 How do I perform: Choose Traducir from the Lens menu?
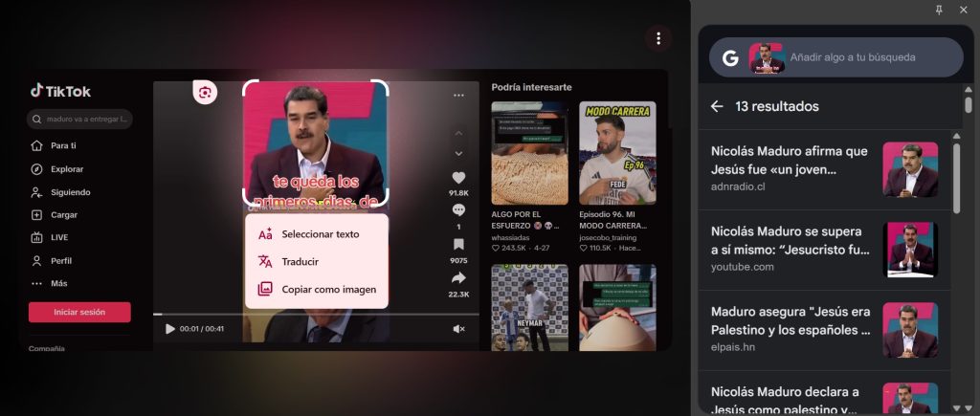pos(316,262)
